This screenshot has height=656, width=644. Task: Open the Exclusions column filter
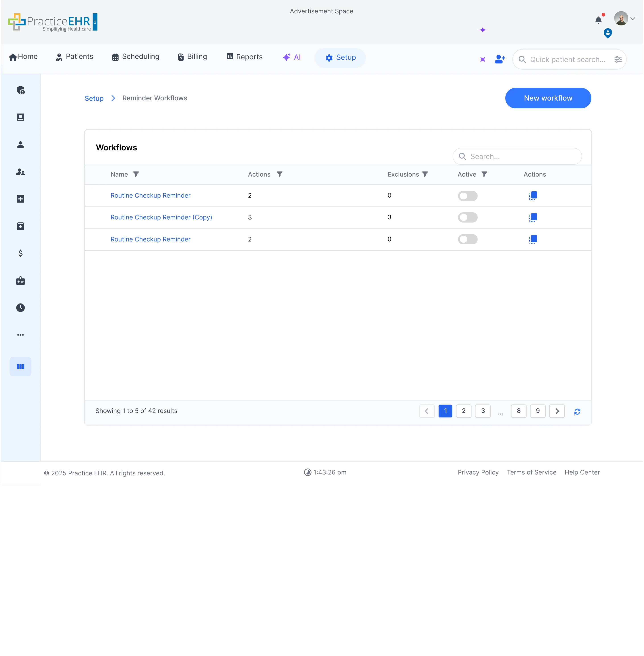point(425,174)
